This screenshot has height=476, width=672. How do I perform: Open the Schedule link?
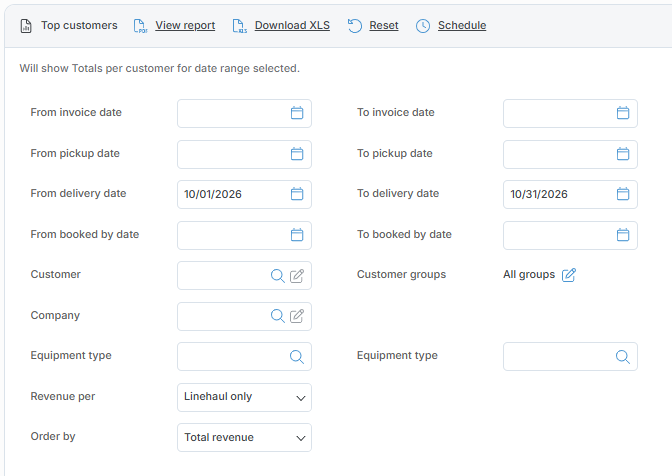coord(462,25)
